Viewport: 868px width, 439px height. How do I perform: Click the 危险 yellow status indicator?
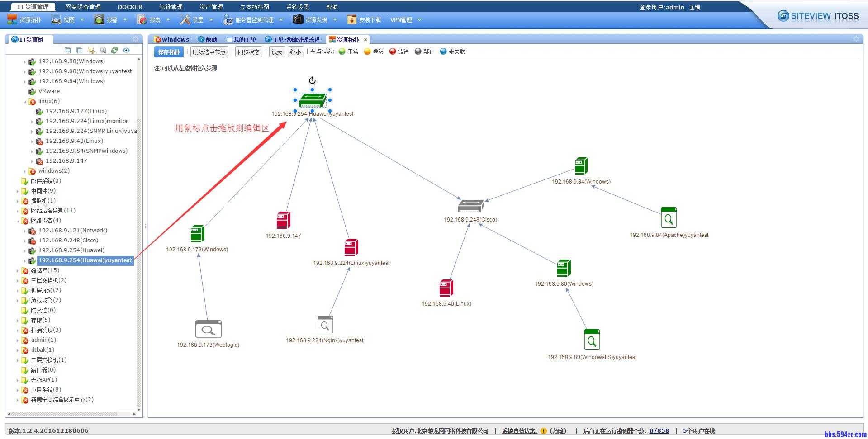tap(367, 51)
